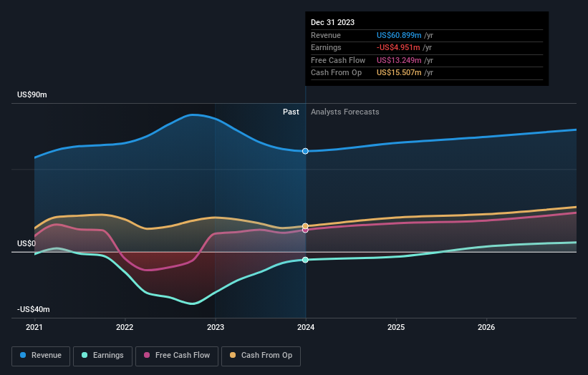Click the Past label
588x375 pixels.
pos(291,112)
